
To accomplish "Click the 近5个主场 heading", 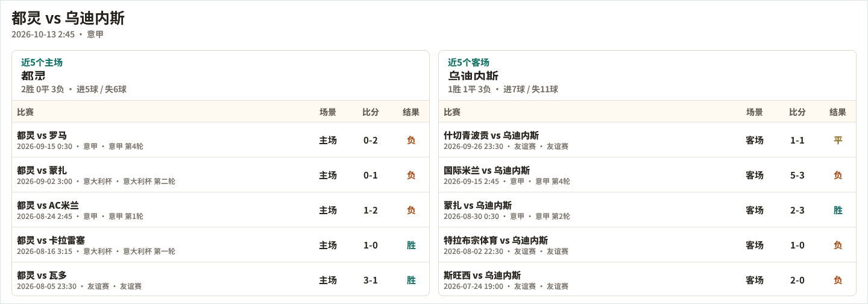I will tap(42, 62).
